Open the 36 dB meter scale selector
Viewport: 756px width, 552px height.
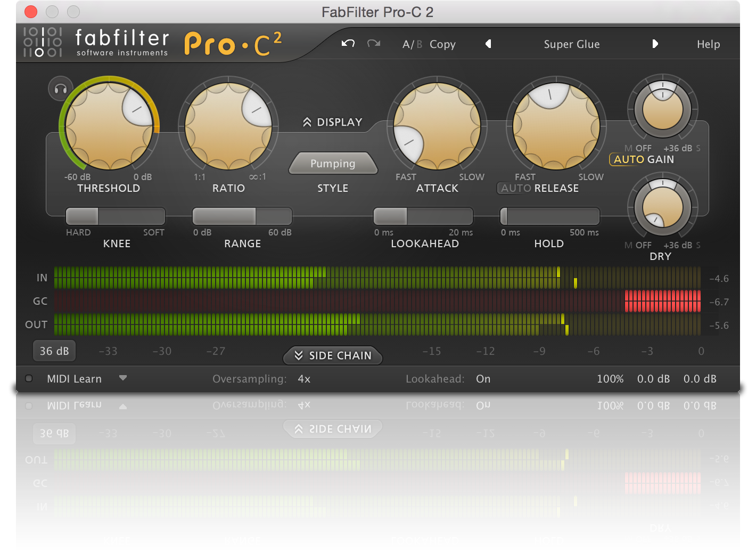(x=54, y=351)
